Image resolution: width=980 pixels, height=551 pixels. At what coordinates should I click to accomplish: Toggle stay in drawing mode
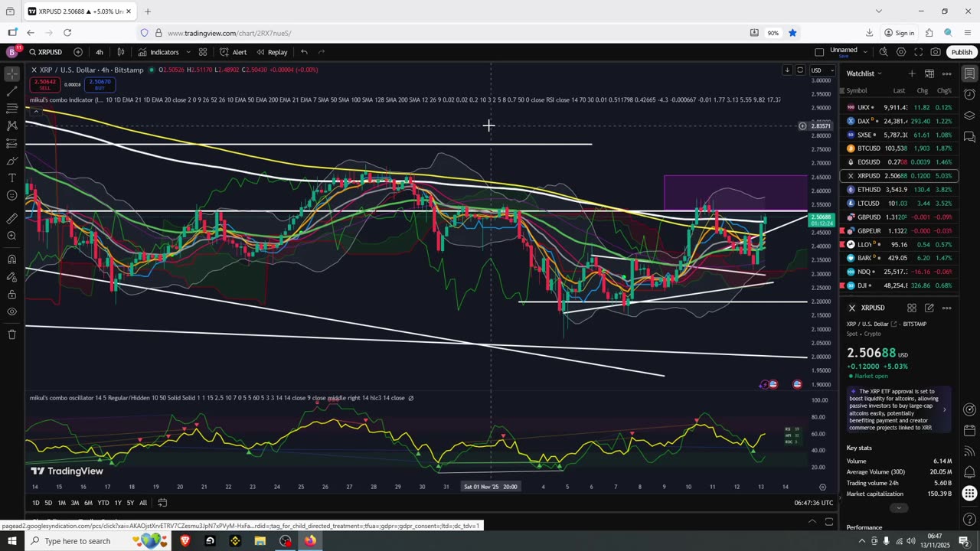(x=11, y=277)
